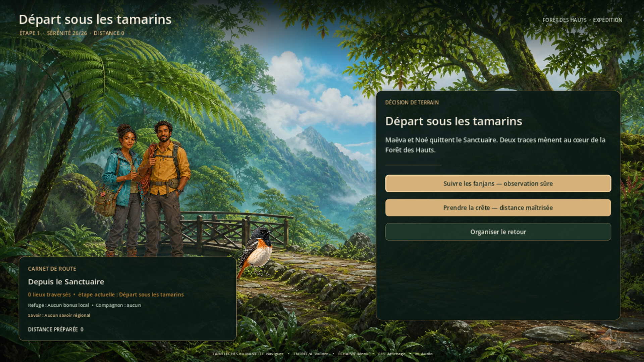Choose Suivre les fanjans — observation sûre

pyautogui.click(x=498, y=183)
